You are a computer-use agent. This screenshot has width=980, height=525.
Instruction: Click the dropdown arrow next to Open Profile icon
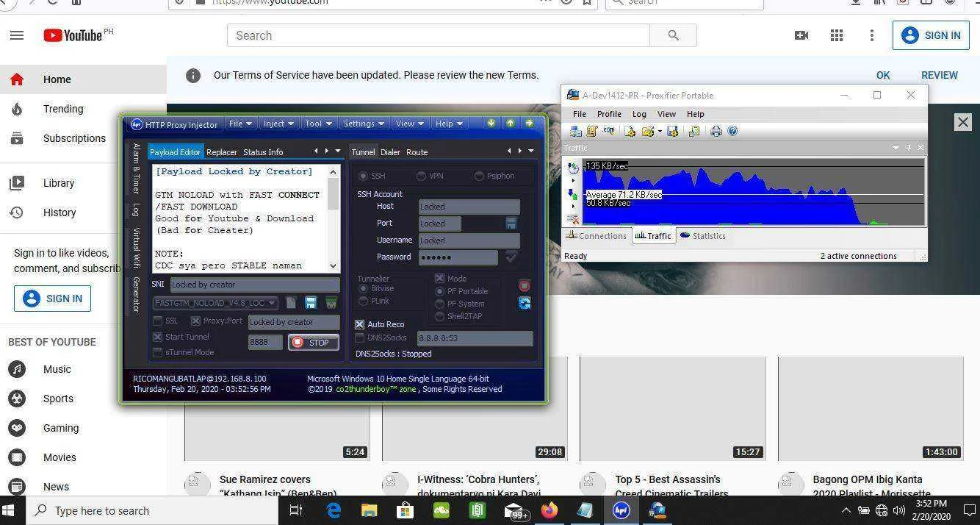pos(660,132)
